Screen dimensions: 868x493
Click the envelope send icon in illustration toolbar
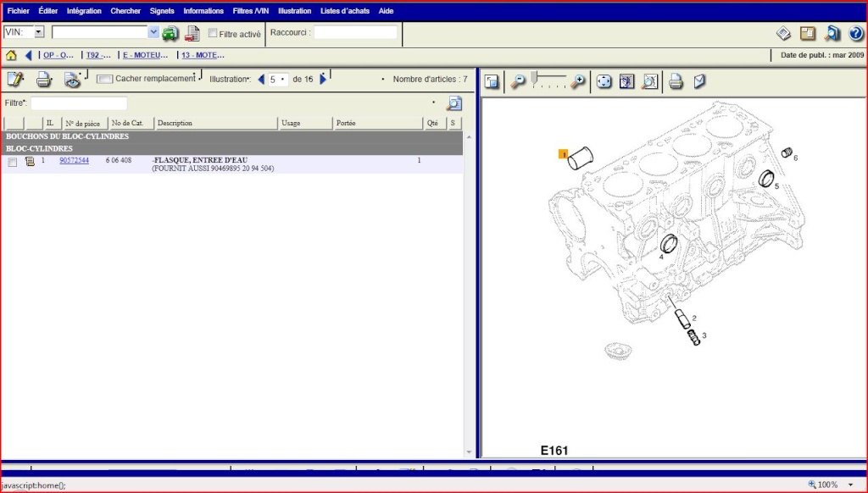(x=699, y=81)
